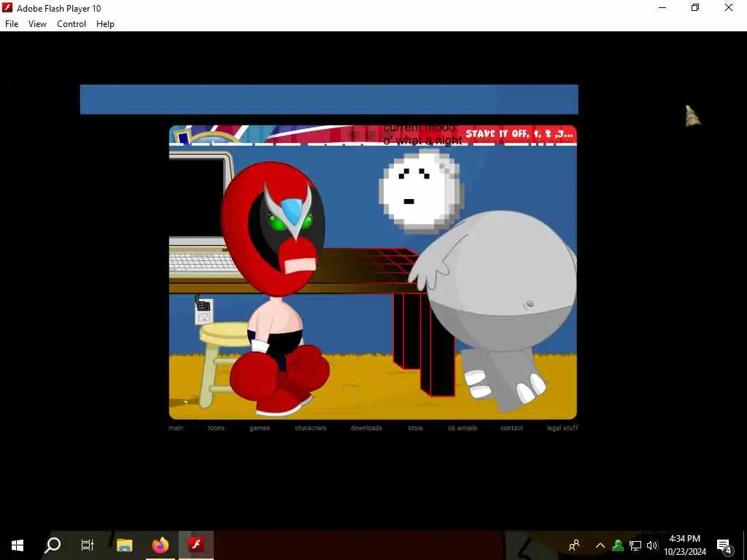
Task: Click the computer keyboard on desk
Action: 203,263
